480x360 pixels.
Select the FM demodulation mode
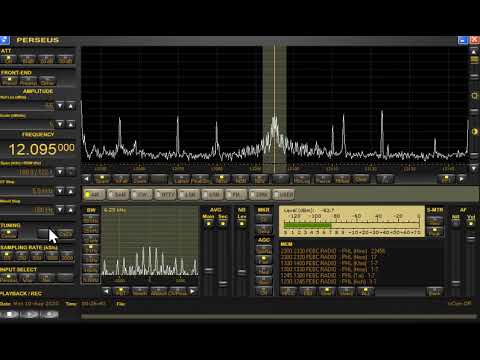point(236,195)
